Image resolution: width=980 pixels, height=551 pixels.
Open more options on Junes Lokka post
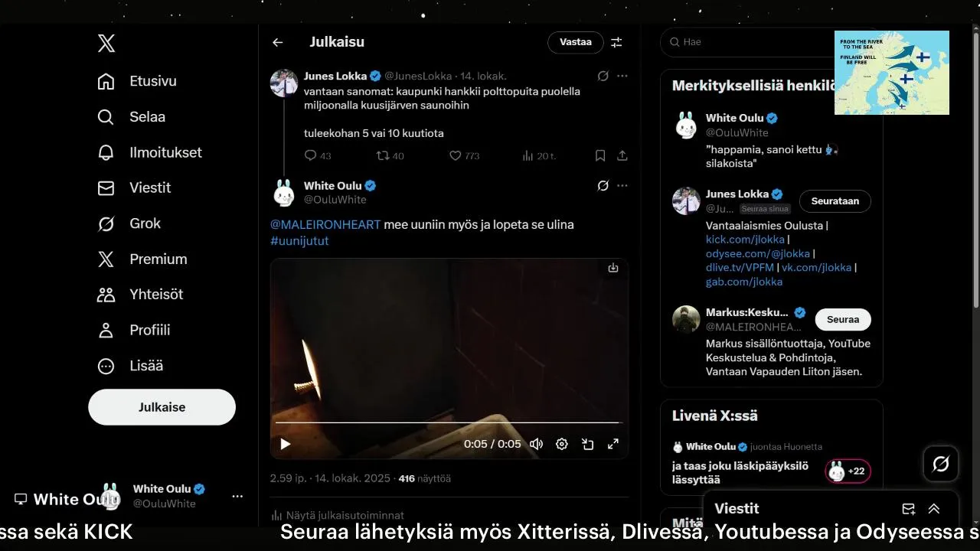tap(622, 76)
